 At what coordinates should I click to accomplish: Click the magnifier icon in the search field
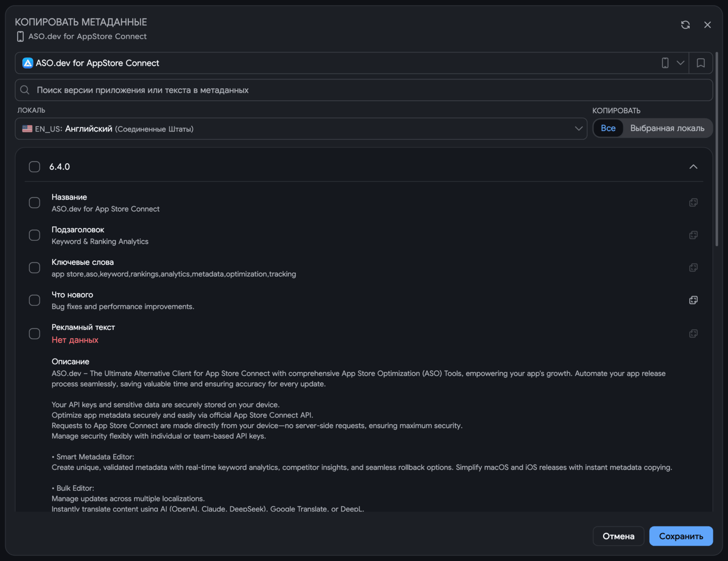pos(25,90)
